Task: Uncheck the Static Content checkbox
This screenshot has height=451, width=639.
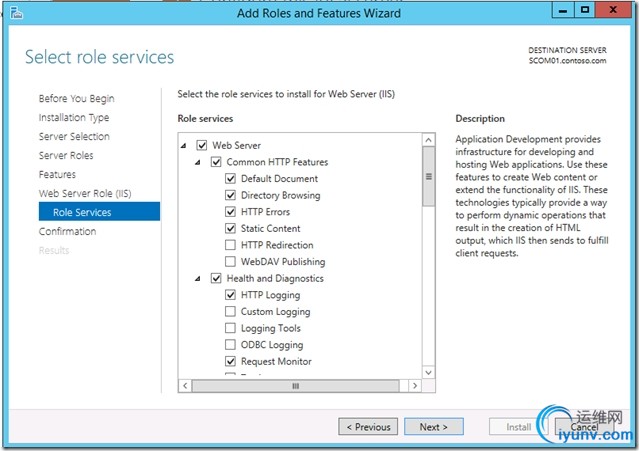Action: pos(230,229)
